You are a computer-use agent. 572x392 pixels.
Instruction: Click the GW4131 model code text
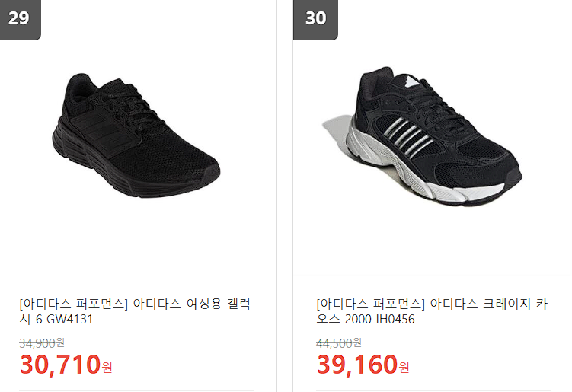point(69,319)
